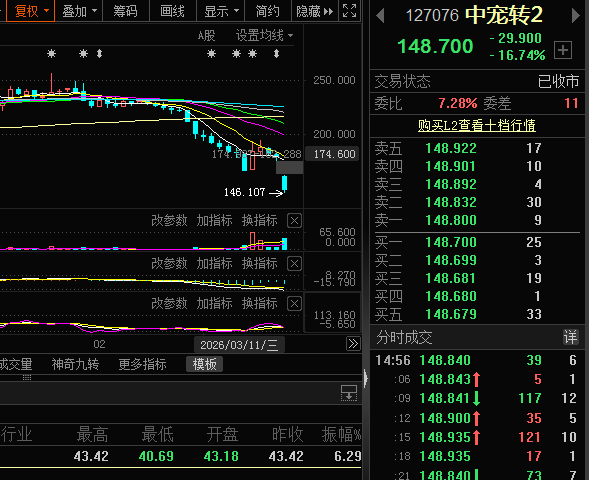
Task: Click the 筹码 toolbar button
Action: tap(125, 11)
